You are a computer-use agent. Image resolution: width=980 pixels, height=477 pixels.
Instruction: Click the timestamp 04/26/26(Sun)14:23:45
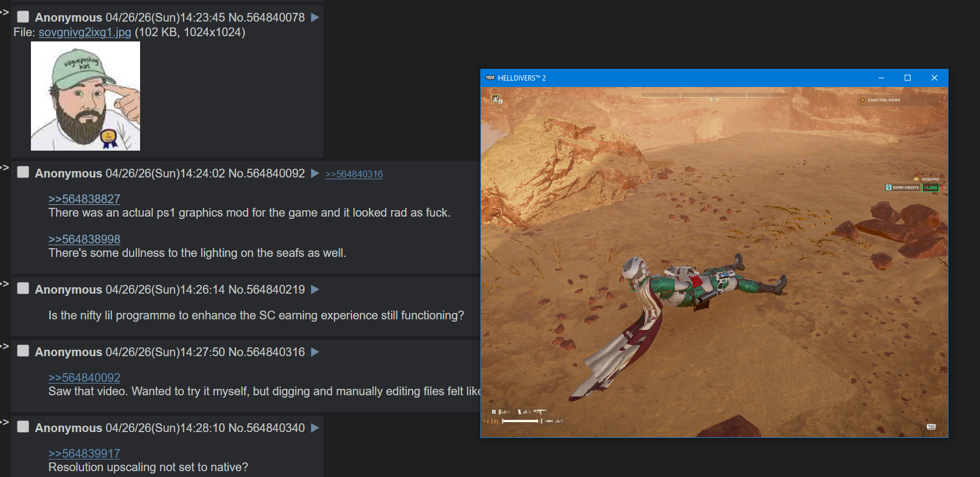click(x=165, y=18)
